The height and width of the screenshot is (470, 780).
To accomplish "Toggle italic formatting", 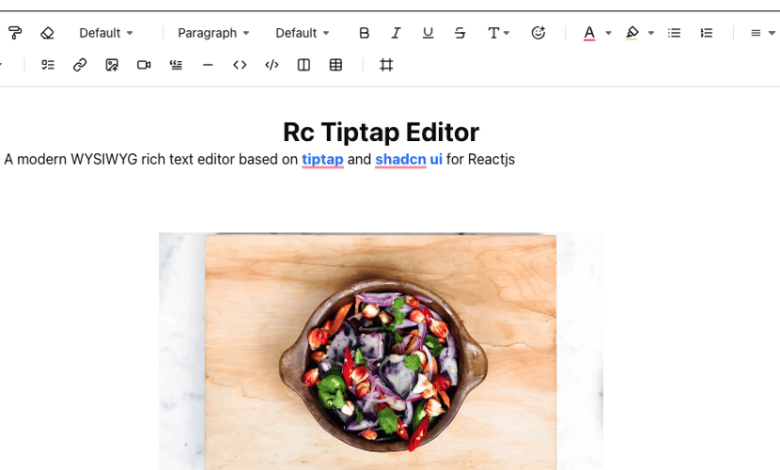I will pos(396,33).
